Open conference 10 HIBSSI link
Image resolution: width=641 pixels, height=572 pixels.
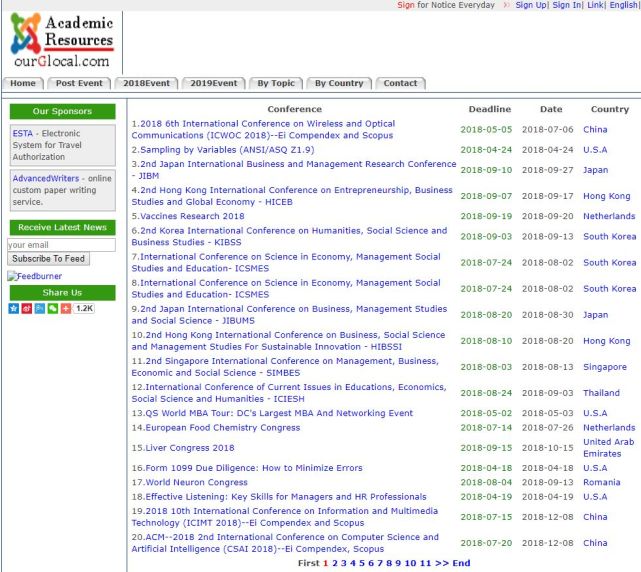(288, 341)
